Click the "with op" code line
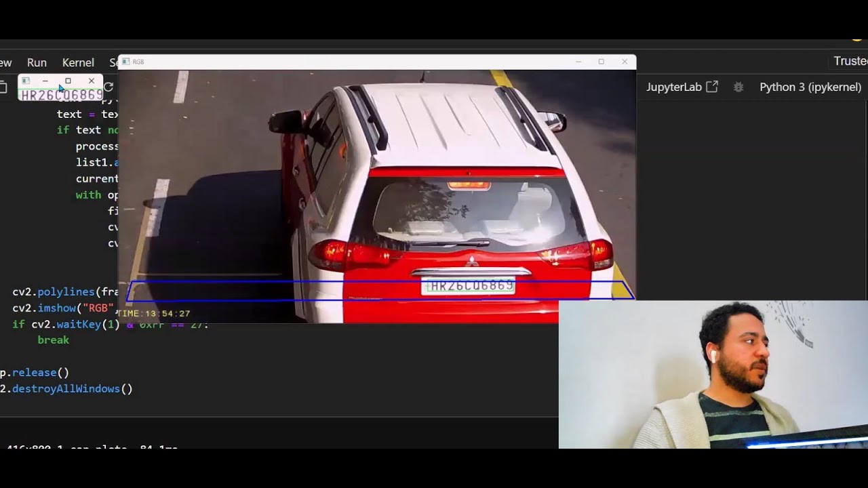This screenshot has width=868, height=488. coord(97,195)
